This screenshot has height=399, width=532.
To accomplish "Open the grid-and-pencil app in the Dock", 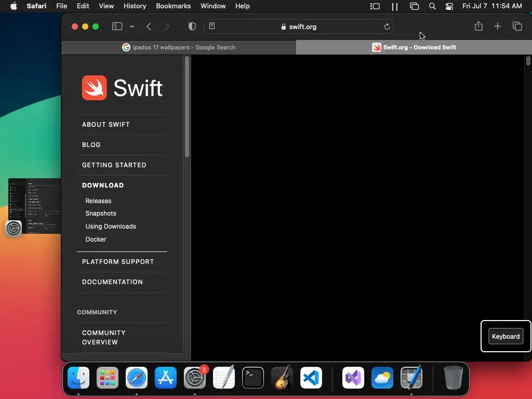I will 411,377.
